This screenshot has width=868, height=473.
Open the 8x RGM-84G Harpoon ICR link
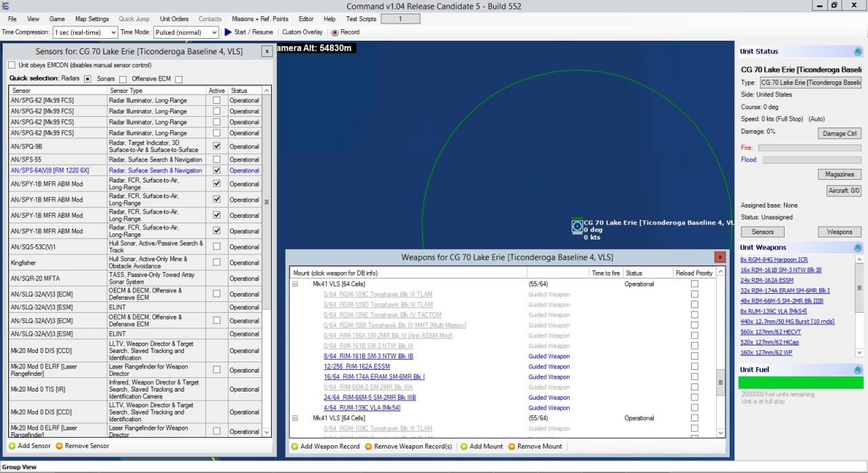point(774,260)
